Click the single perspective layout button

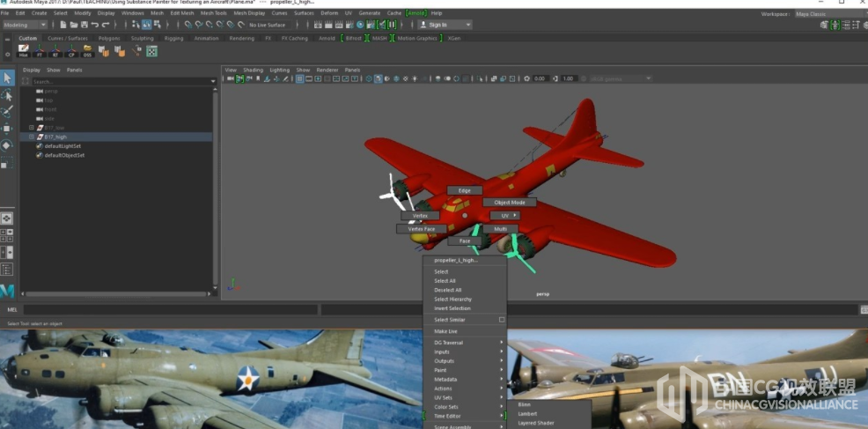click(7, 218)
